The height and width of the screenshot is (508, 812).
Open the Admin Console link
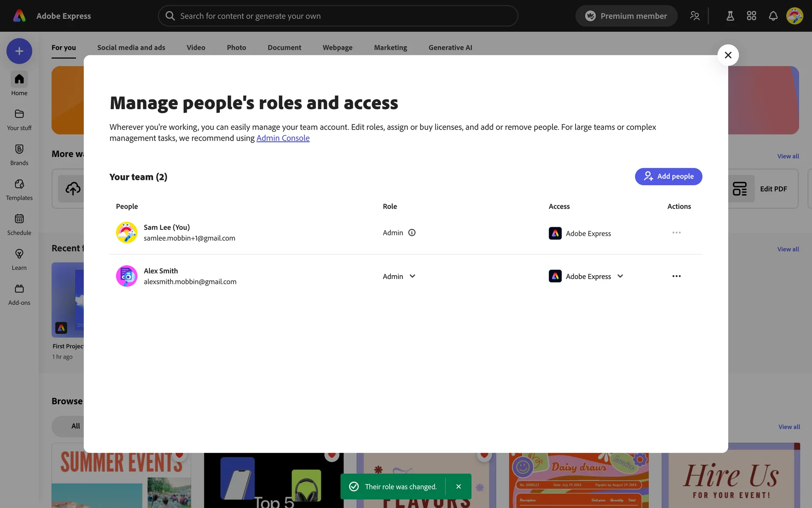point(283,138)
